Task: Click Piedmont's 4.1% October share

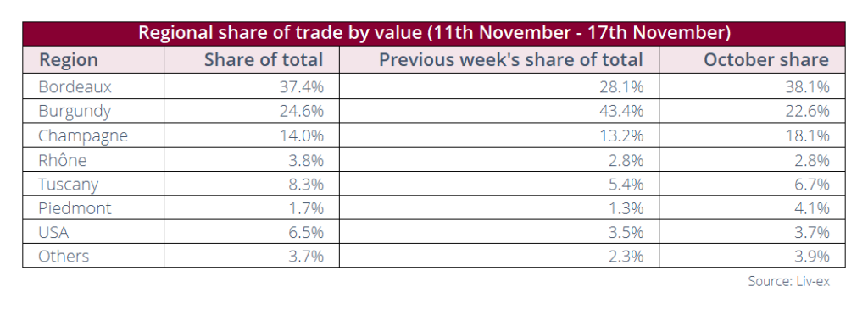Action: click(812, 208)
